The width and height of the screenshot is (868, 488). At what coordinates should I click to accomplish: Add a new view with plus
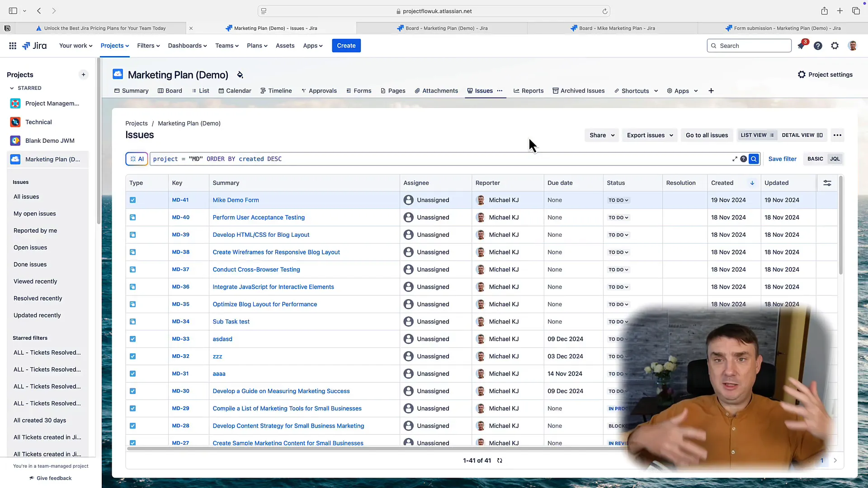(711, 91)
